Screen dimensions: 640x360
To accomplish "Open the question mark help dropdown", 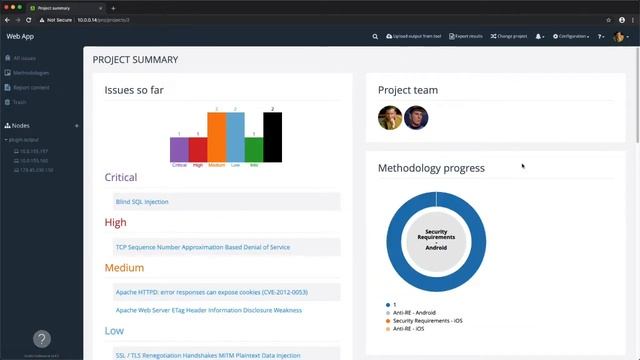I will point(601,36).
